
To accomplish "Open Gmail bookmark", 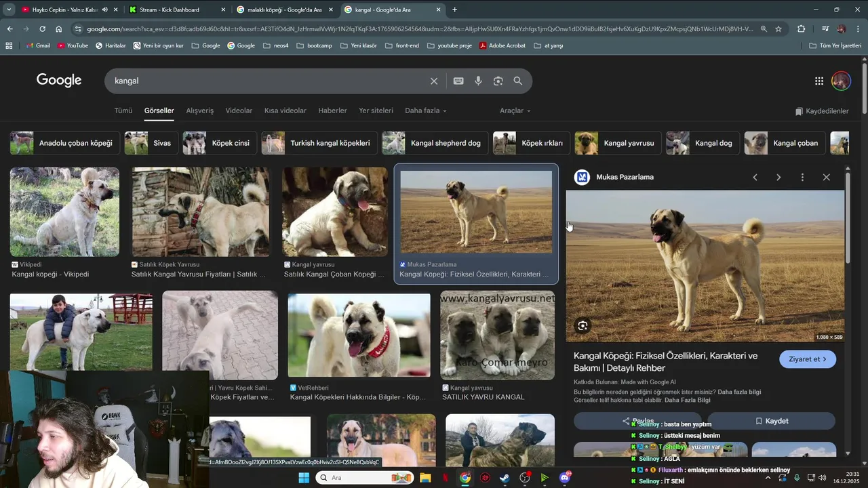I will pyautogui.click(x=38, y=45).
